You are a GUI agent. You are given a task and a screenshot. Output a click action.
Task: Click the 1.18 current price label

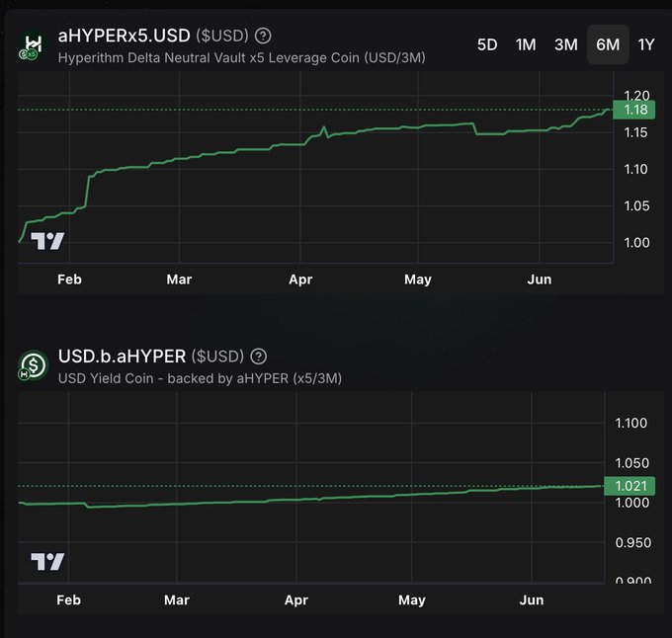click(633, 110)
